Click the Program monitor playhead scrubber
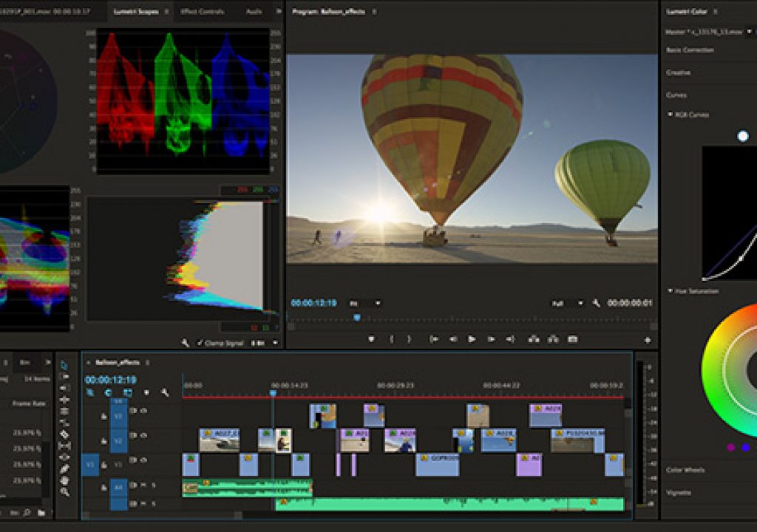The image size is (757, 532). pos(357,317)
